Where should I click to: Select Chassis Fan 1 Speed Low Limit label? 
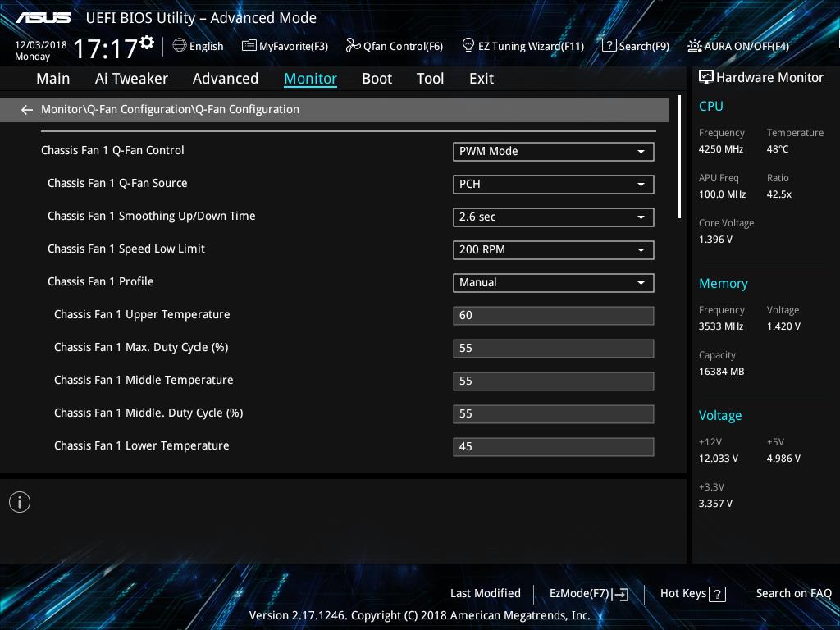coord(126,249)
